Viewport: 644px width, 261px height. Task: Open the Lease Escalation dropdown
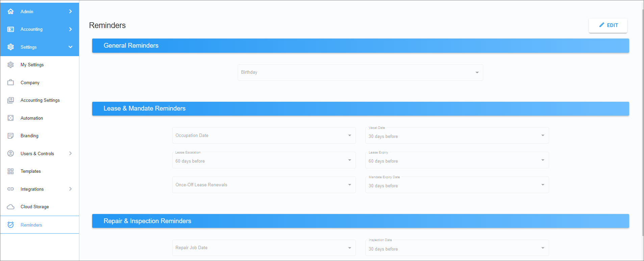click(x=264, y=160)
